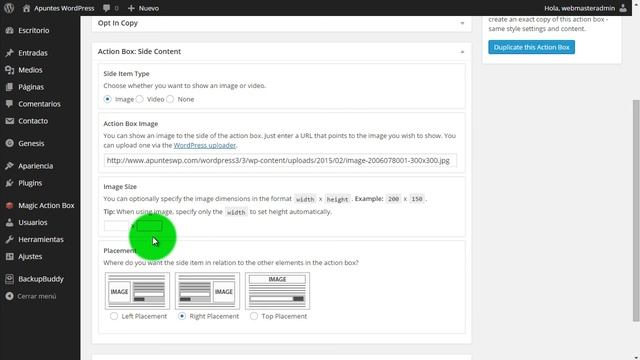Collapse the Opt In Copy panel arrow
Image resolution: width=640 pixels, height=360 pixels.
(462, 23)
